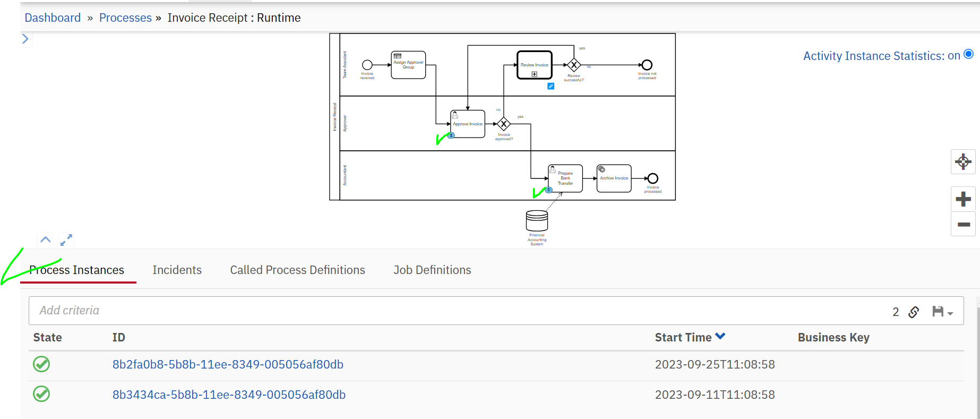
Task: Select the Assign Approver Group task
Action: [408, 65]
